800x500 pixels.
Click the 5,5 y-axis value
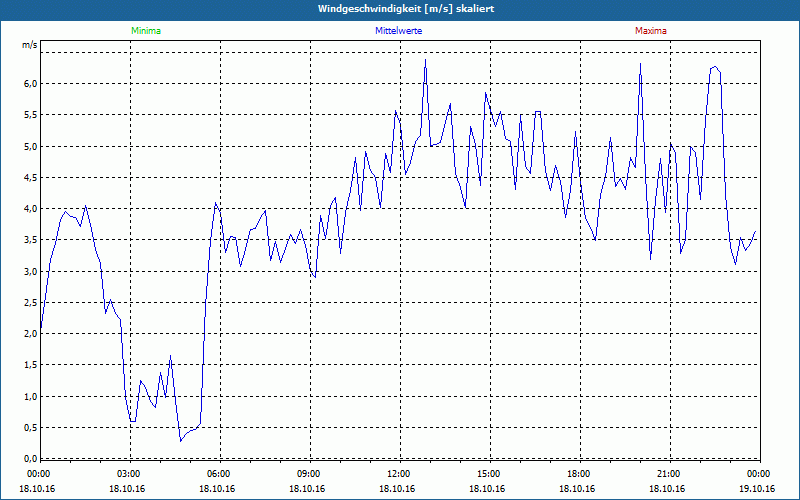(x=30, y=115)
